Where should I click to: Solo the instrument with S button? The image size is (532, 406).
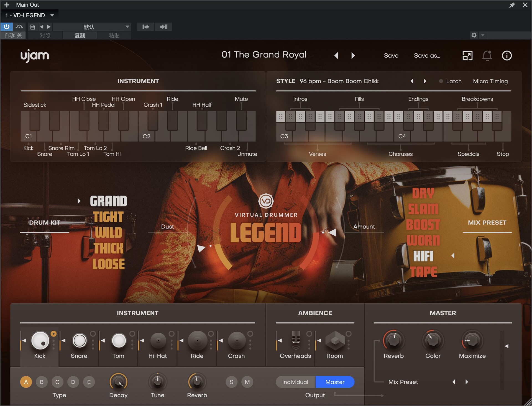[x=231, y=382]
